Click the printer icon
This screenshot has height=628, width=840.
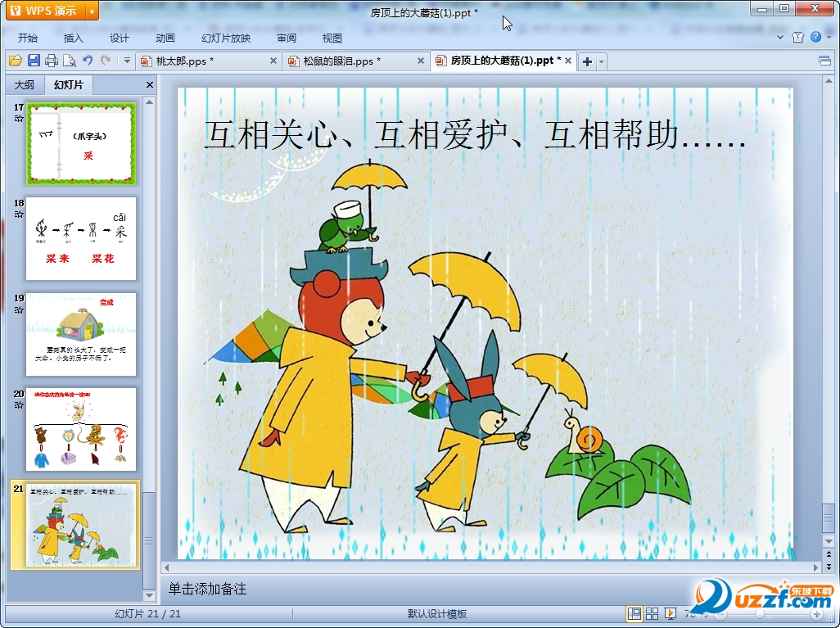(x=52, y=61)
